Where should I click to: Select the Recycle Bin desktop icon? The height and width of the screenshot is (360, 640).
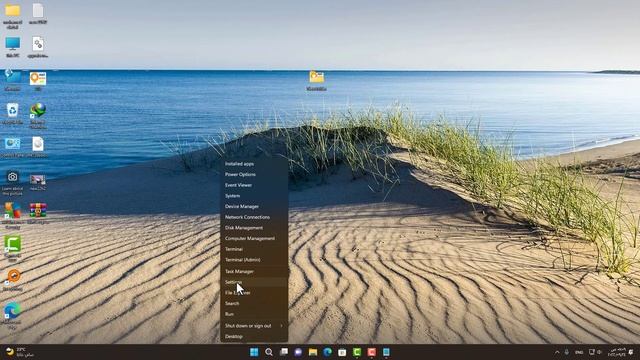[13, 113]
